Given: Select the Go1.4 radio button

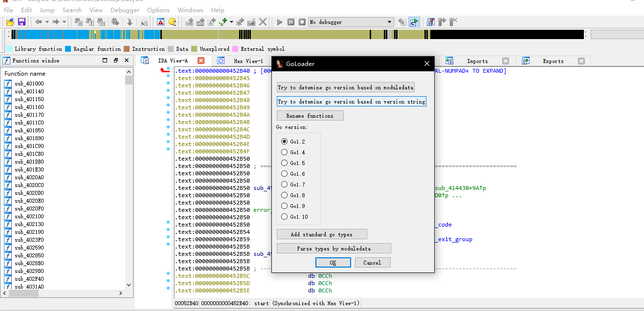Looking at the screenshot, I should point(284,152).
